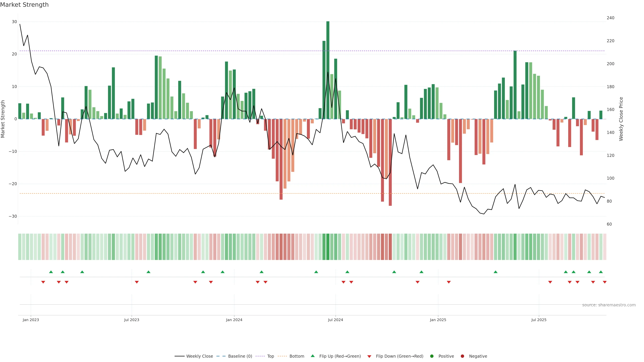Click the darkest green heatmap strip cell
The width and height of the screenshot is (644, 362).
[328, 247]
